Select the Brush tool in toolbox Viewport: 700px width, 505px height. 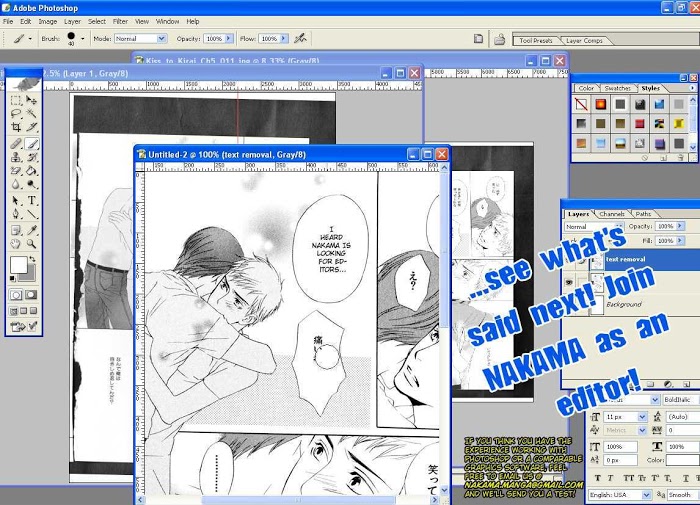pyautogui.click(x=32, y=143)
